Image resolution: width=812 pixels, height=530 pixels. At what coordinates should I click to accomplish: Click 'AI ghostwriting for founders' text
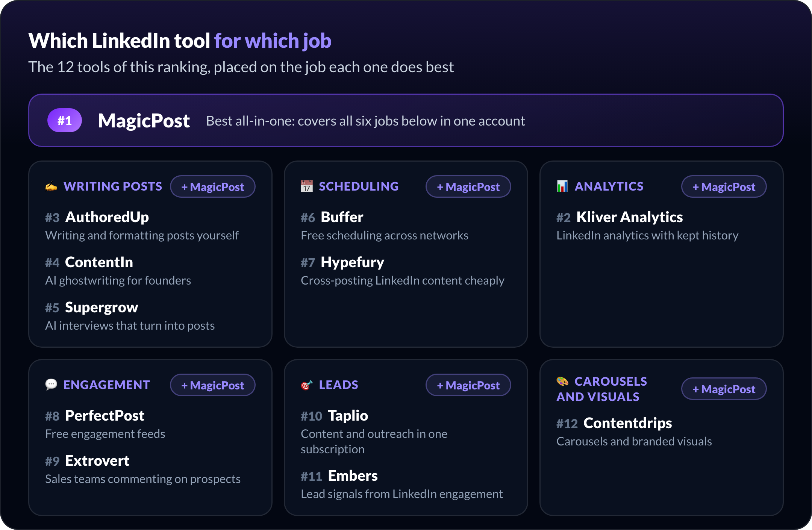tap(118, 280)
